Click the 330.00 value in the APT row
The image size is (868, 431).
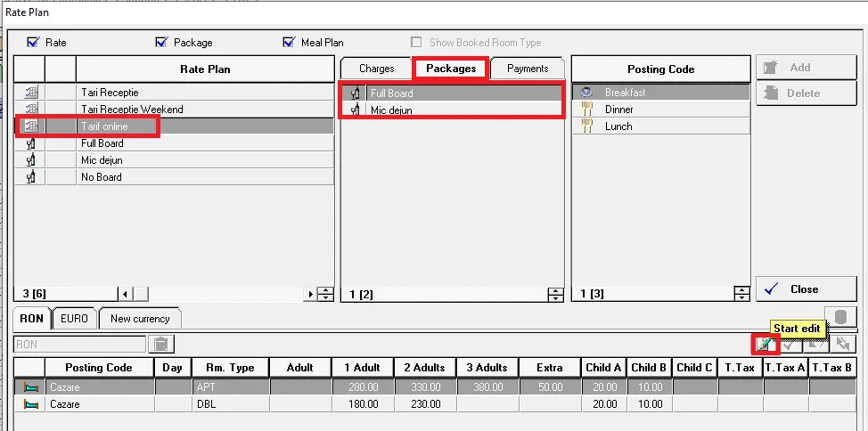(x=425, y=387)
